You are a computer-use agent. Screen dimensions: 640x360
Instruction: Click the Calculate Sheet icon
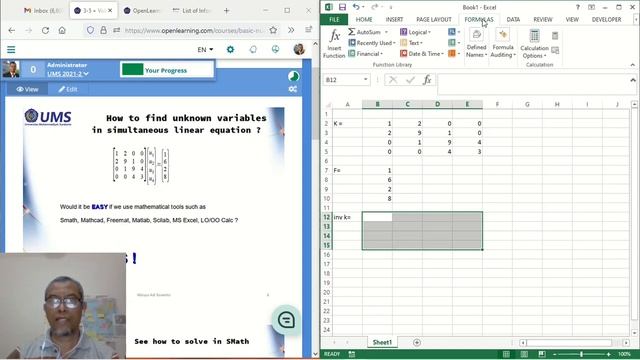555,50
